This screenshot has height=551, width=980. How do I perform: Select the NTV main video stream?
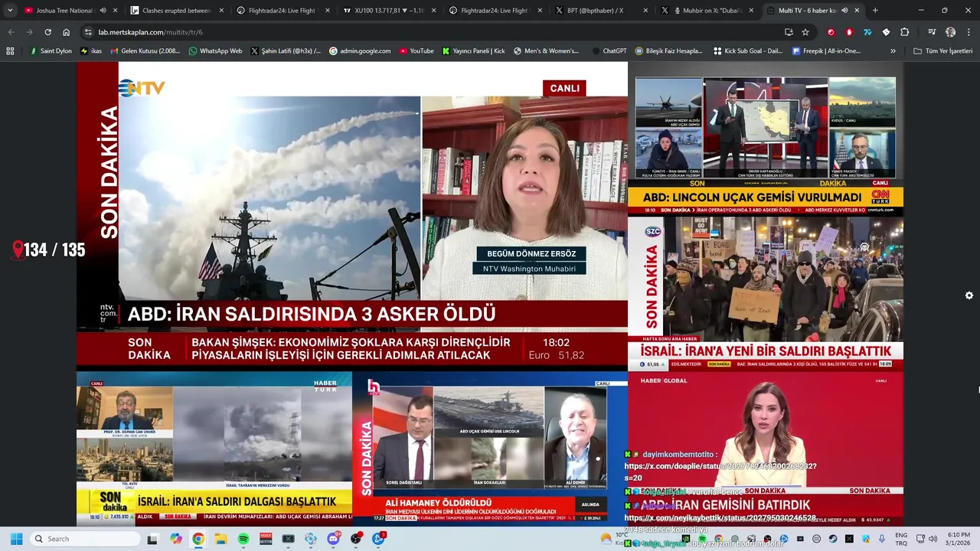coord(352,215)
